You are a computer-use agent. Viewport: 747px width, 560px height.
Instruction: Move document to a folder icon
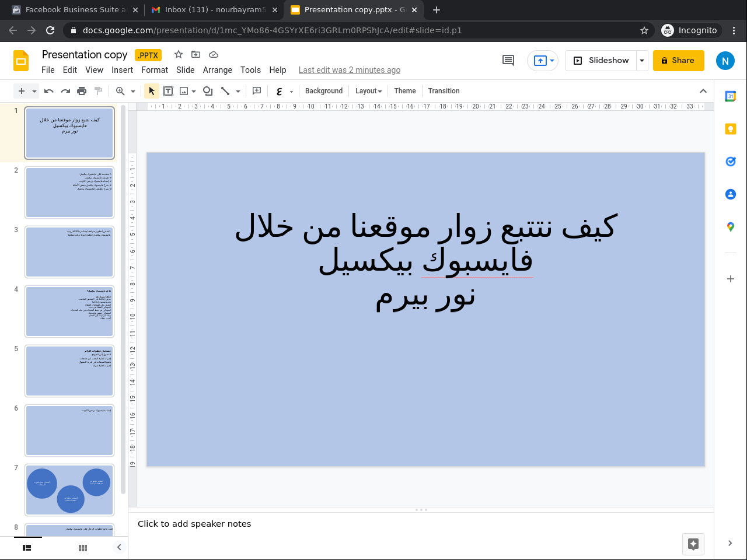(196, 54)
